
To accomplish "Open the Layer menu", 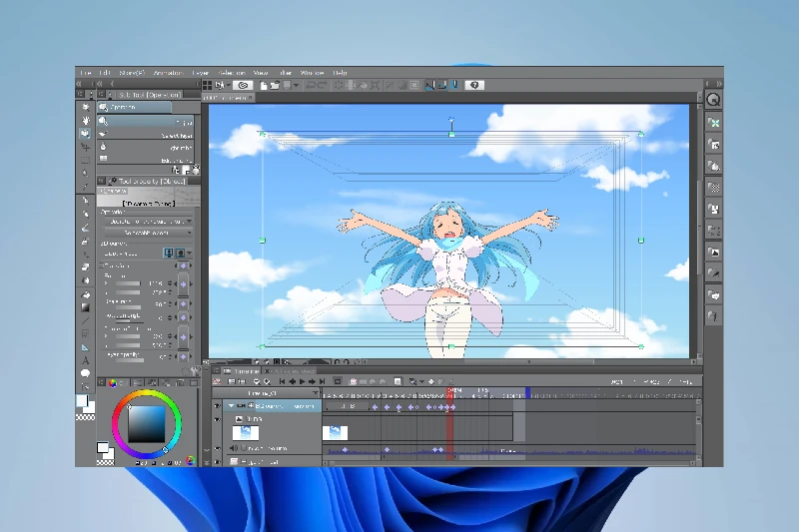I will 202,73.
